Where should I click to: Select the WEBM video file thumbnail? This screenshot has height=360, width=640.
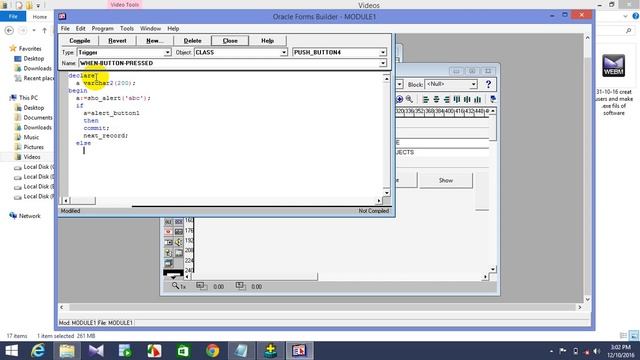(x=613, y=66)
